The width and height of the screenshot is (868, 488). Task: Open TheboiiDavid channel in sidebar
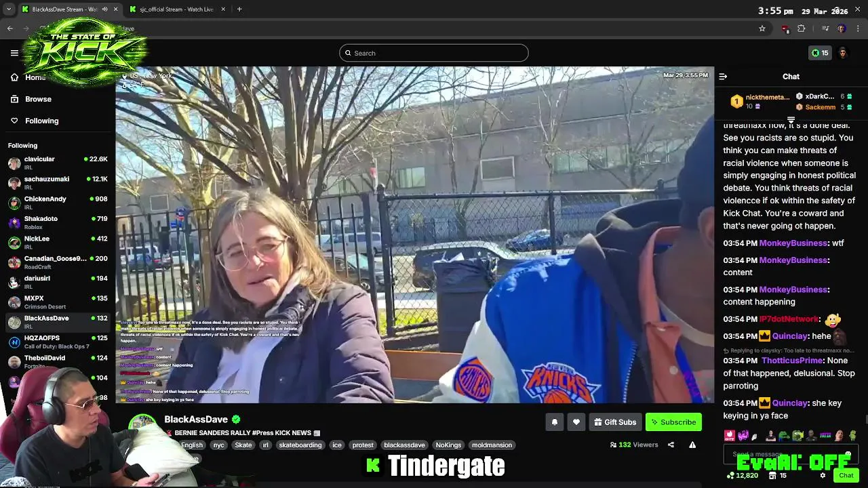click(58, 362)
